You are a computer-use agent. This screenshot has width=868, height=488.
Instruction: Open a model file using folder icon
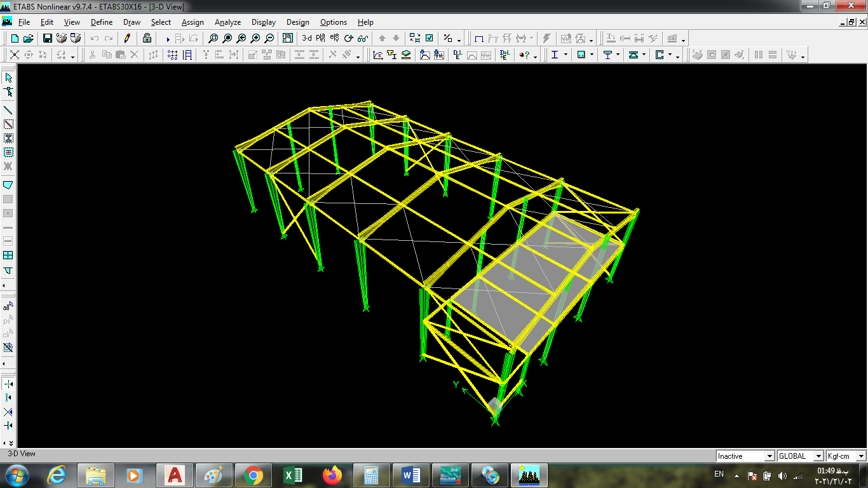(x=29, y=38)
